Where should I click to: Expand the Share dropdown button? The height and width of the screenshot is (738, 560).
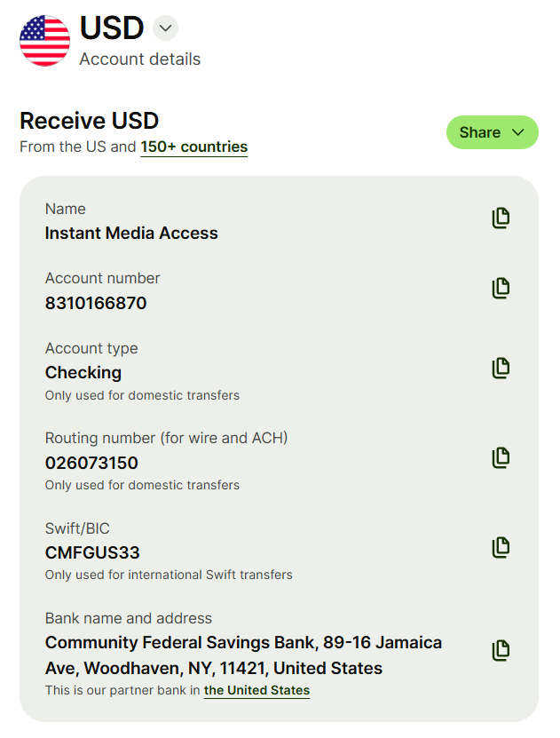point(492,132)
